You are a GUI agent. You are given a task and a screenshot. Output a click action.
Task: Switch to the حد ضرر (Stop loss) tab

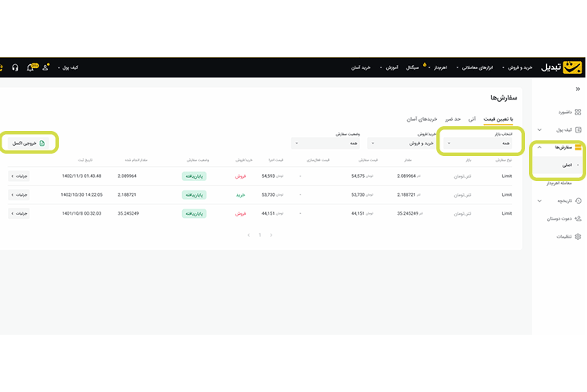pyautogui.click(x=453, y=119)
